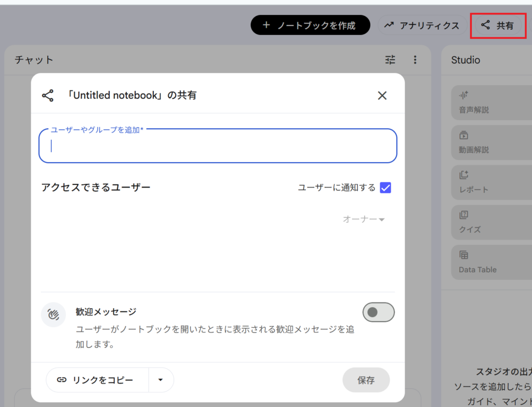Screen dimensions: 532x407
Task: Expand the オーナー role dropdown
Action: click(x=364, y=219)
